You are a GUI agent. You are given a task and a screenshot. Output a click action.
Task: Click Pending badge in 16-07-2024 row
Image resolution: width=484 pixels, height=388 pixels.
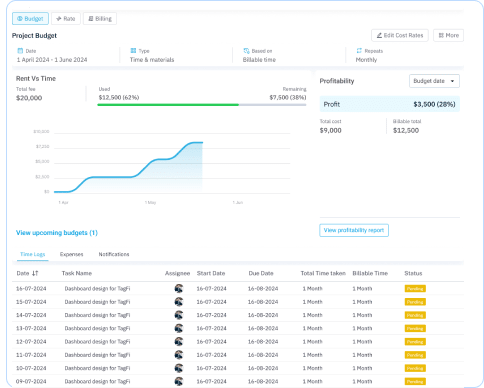coord(415,289)
